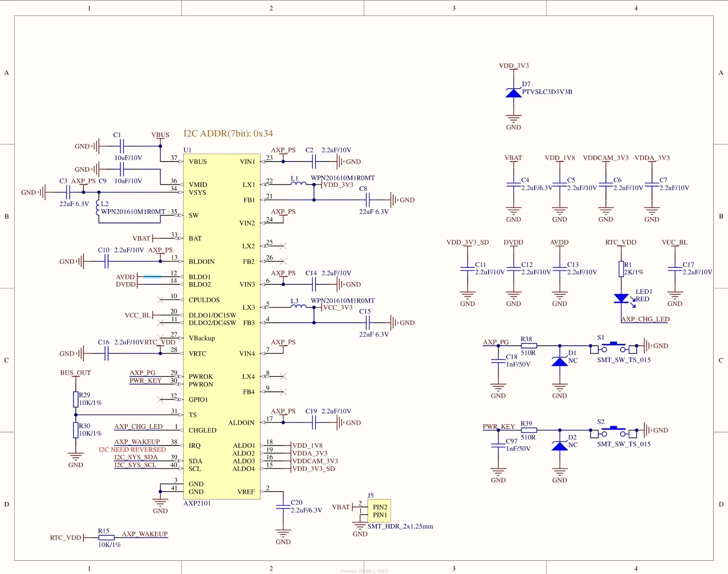Viewport: 728px width, 574px height.
Task: Select the LED1 red LED symbol
Action: click(x=621, y=298)
